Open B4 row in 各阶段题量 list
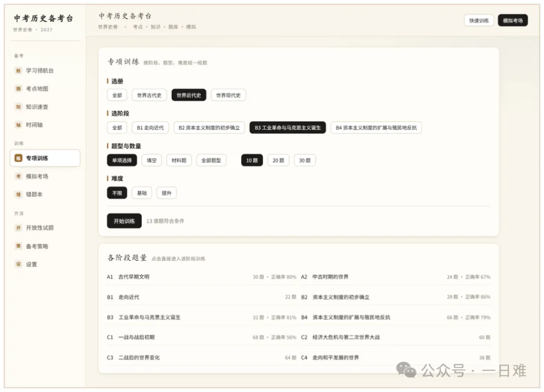The image size is (544, 392). pos(396,317)
